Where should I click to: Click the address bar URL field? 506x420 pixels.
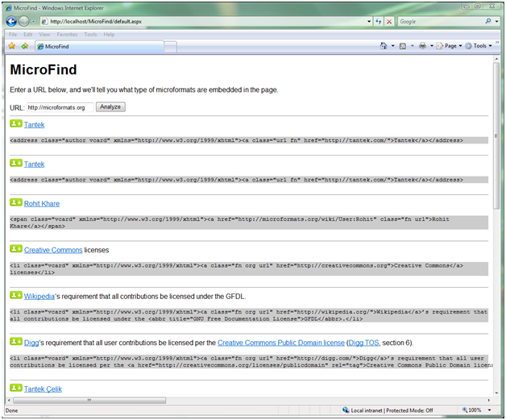204,22
